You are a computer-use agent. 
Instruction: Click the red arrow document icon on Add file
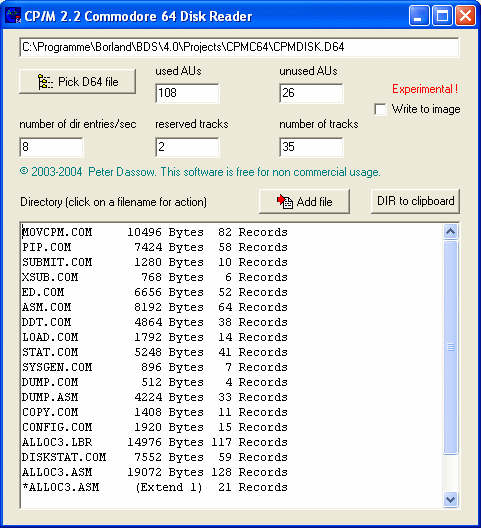285,202
